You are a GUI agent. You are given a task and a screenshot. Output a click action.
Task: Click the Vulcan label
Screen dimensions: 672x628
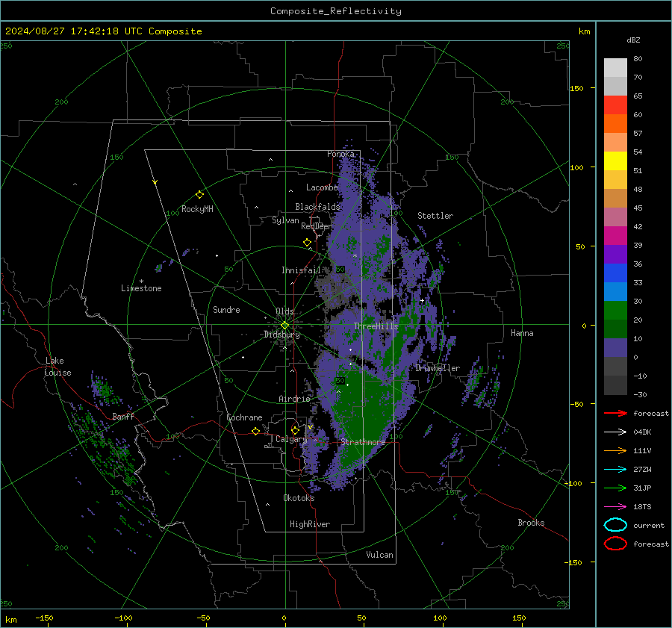click(x=379, y=554)
